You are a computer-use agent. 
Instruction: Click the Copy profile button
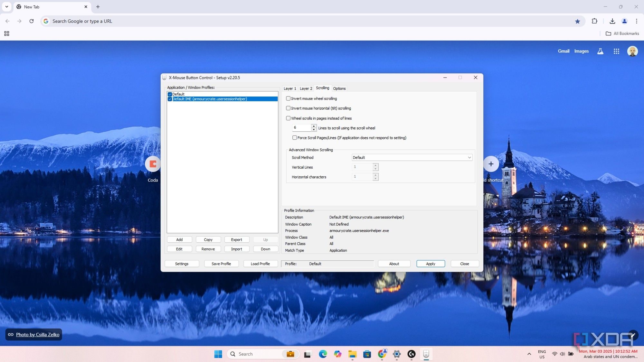(x=208, y=240)
